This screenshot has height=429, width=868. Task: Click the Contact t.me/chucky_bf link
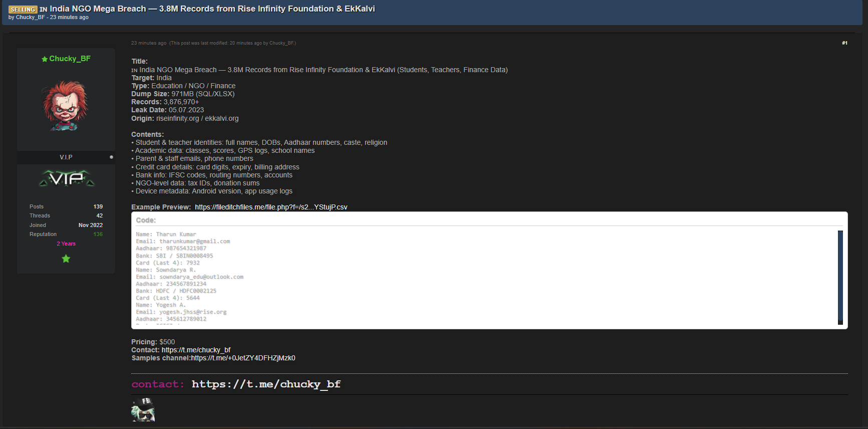coord(196,350)
